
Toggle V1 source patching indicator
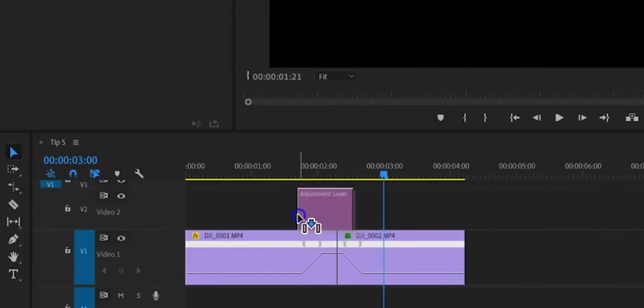(51, 185)
